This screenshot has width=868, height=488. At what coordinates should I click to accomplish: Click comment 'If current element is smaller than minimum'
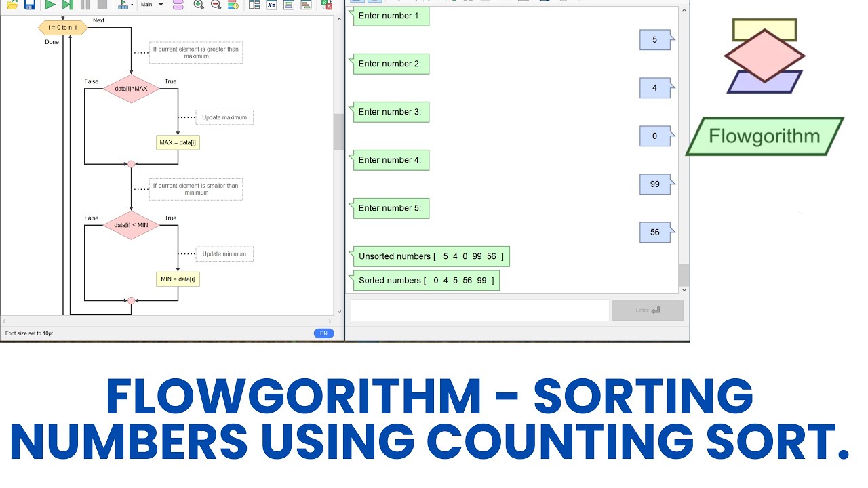196,189
